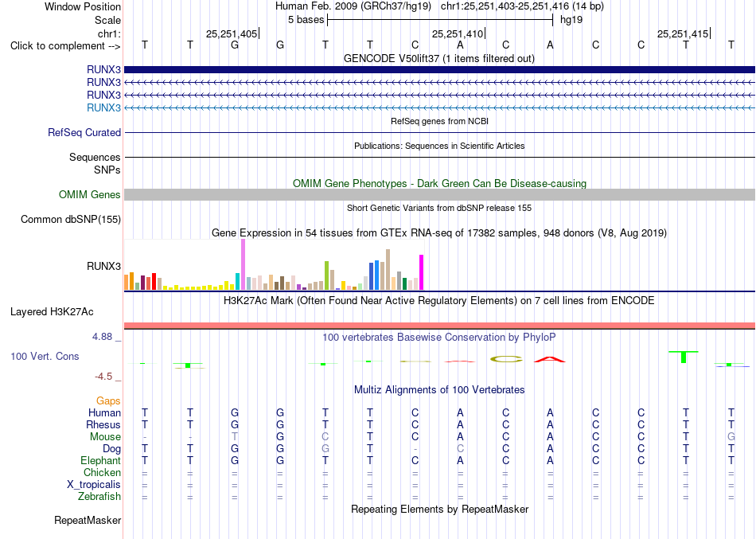Click the 'Click to complement -->' label
This screenshot has width=756, height=539.
65,46
